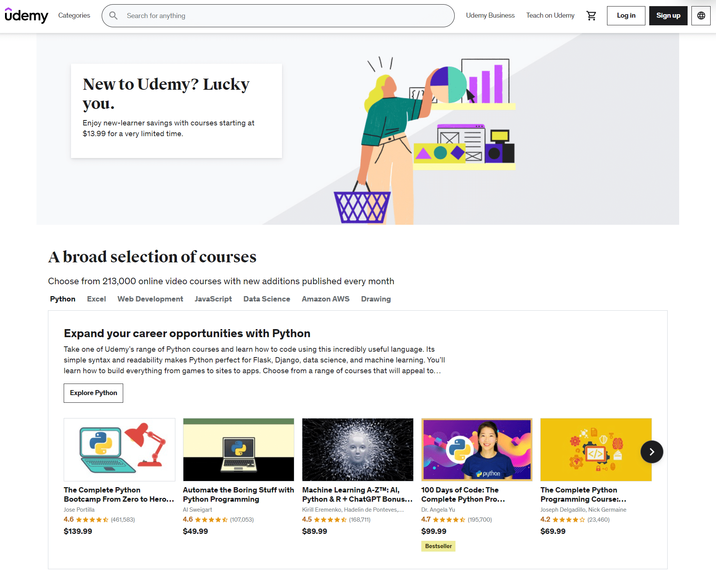
Task: Click the Explore Python button
Action: point(93,393)
